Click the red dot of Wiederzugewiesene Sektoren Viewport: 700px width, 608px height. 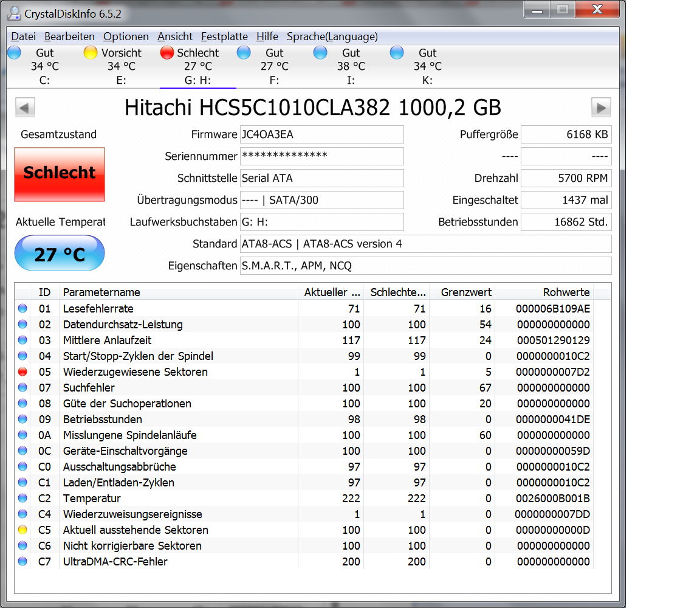pyautogui.click(x=22, y=371)
